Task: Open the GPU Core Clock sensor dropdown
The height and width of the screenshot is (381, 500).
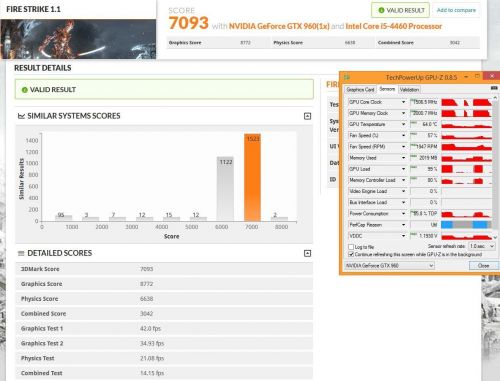Action: point(403,102)
